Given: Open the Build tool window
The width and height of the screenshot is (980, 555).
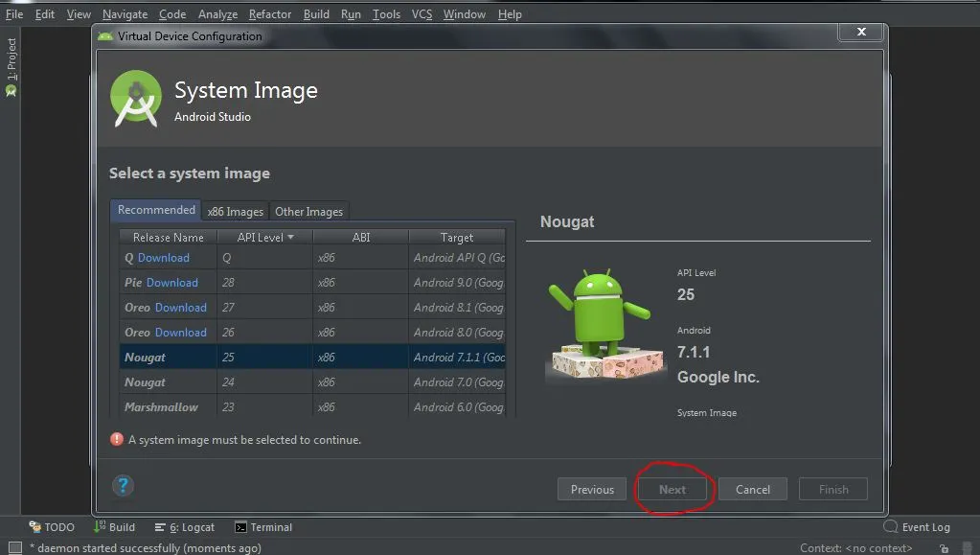Looking at the screenshot, I should click(x=114, y=527).
